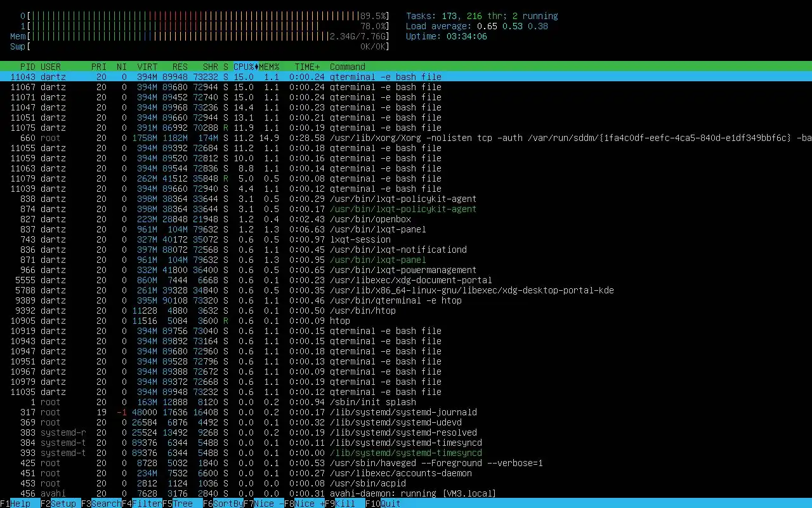Click the Command column header
Viewport: 812px width, 508px height.
(x=348, y=67)
